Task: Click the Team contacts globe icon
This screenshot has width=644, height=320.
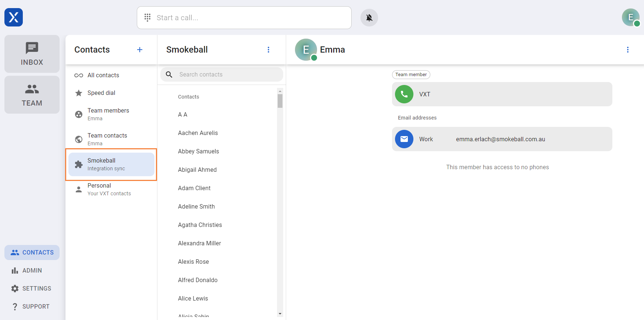Action: 79,139
